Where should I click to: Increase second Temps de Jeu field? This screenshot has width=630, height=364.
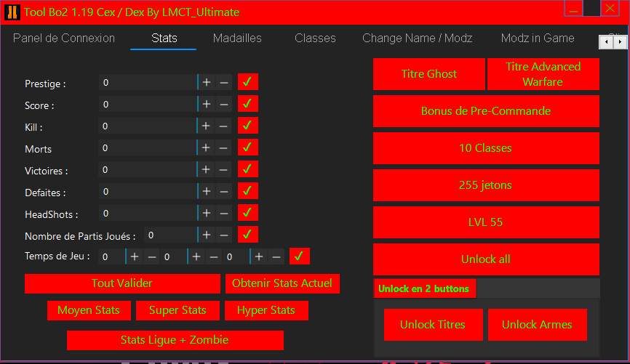[x=196, y=256]
